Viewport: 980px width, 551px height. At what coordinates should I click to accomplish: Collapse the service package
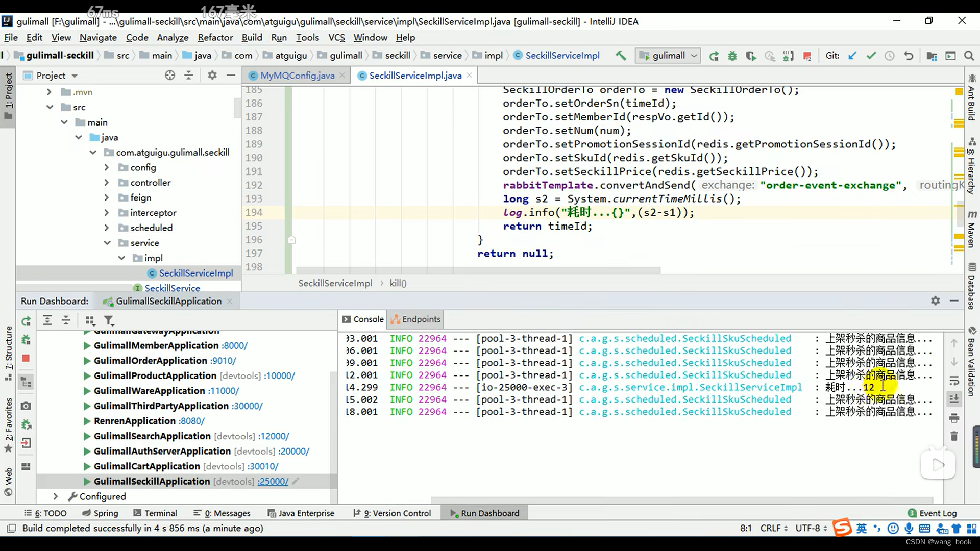click(x=107, y=243)
